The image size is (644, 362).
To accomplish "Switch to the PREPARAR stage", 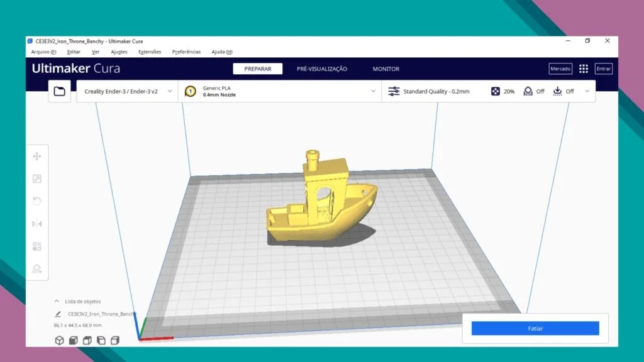I will (257, 69).
